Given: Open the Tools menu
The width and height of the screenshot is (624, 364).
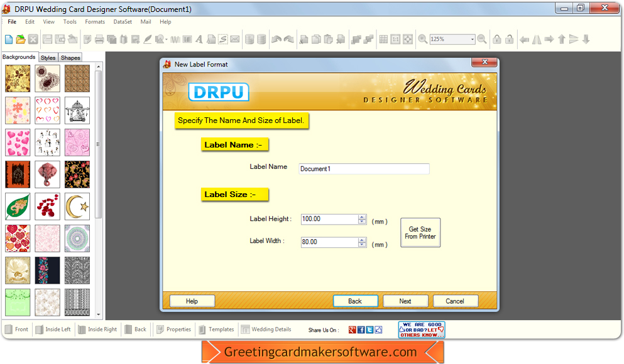Looking at the screenshot, I should click(70, 22).
